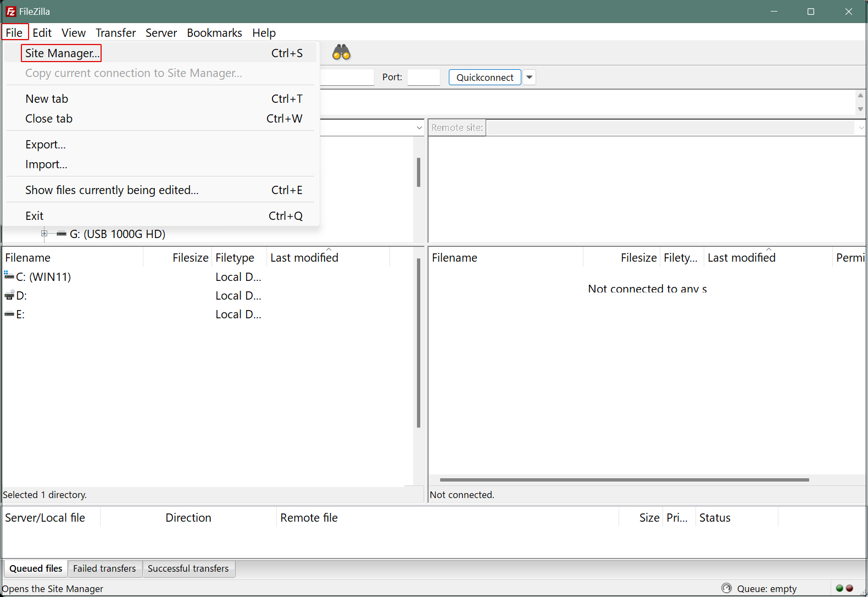
Task: Click the remote Permi... column header
Action: pyautogui.click(x=849, y=258)
